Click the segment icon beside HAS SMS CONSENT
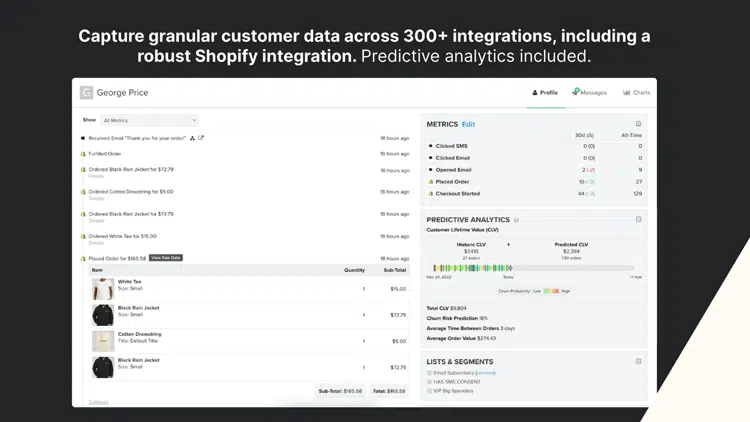This screenshot has width=750, height=422. pos(430,382)
